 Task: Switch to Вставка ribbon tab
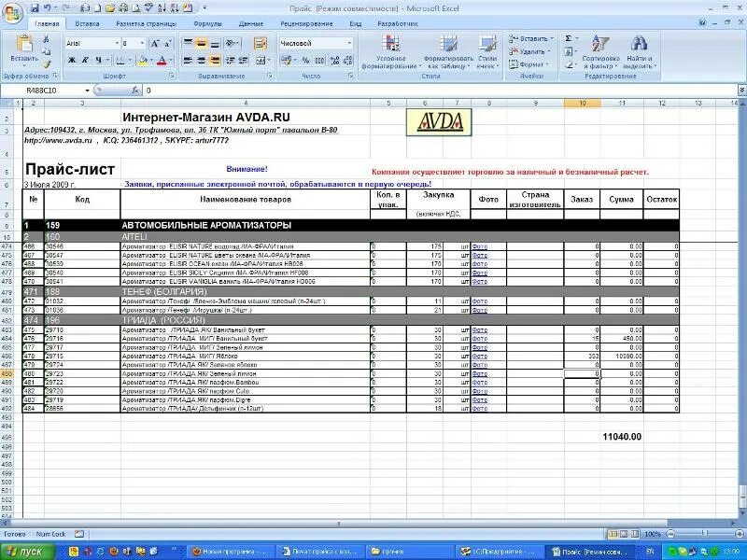[x=87, y=23]
